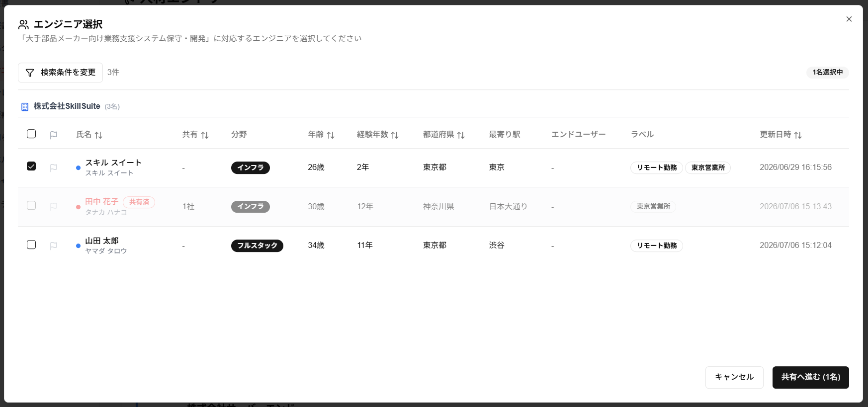This screenshot has width=868, height=407.
Task: Close the エンジニア選択 dialog
Action: pyautogui.click(x=849, y=19)
